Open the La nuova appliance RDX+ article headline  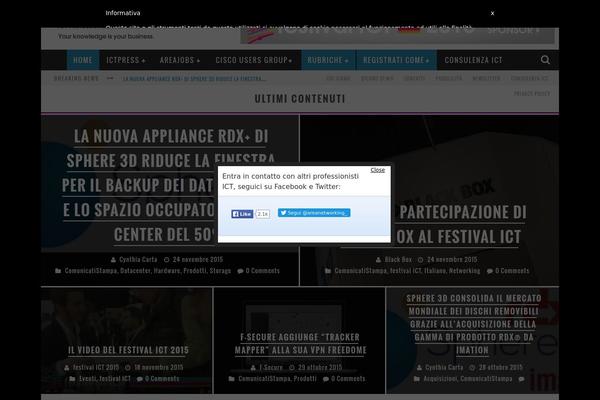click(x=170, y=185)
